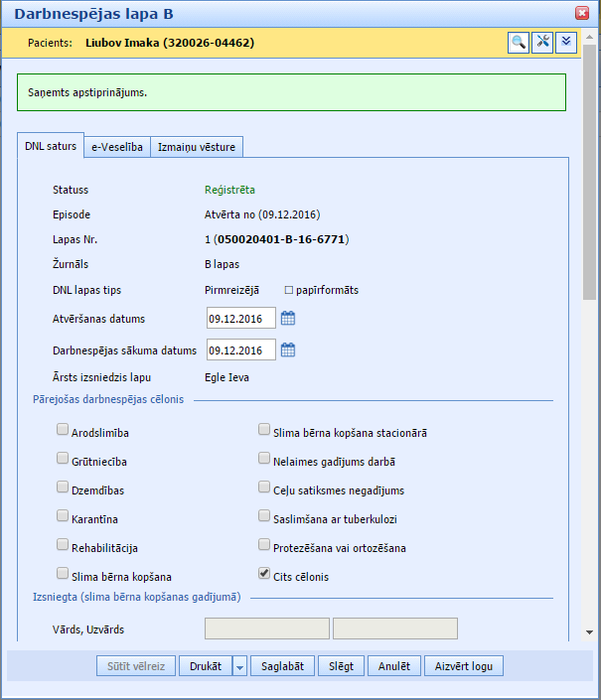The height and width of the screenshot is (700, 601).
Task: Switch to the e-Veselība tab
Action: coord(118,147)
